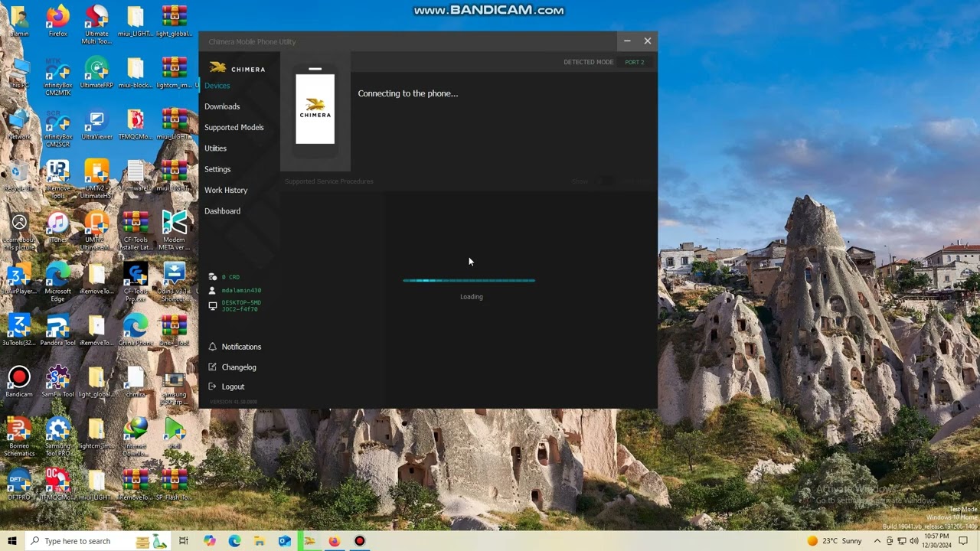Select the Modem META desktop icon
Image resolution: width=980 pixels, height=551 pixels.
click(x=174, y=231)
